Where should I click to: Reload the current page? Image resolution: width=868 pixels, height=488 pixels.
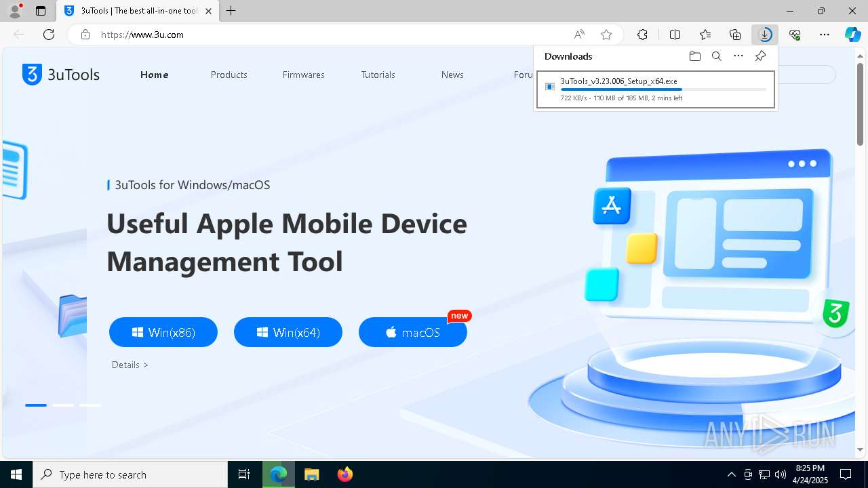click(49, 35)
